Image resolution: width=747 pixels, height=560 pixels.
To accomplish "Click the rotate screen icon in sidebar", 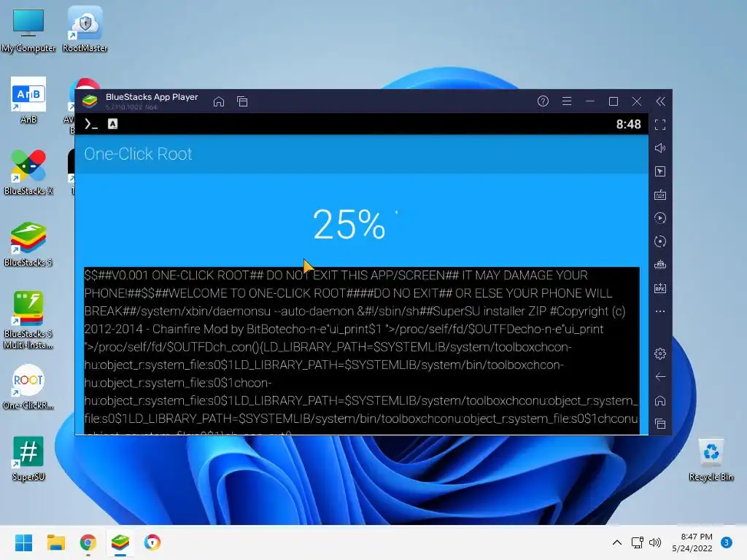I will 660,241.
